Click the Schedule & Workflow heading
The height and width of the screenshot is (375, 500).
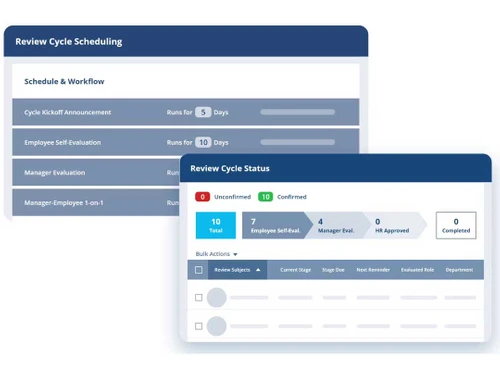pyautogui.click(x=64, y=81)
